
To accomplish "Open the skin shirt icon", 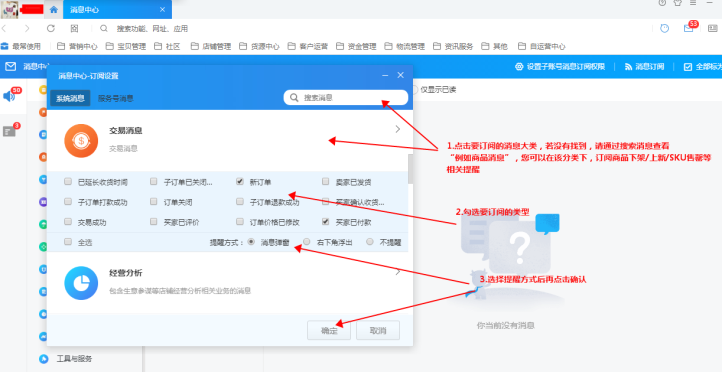I will tap(677, 3).
